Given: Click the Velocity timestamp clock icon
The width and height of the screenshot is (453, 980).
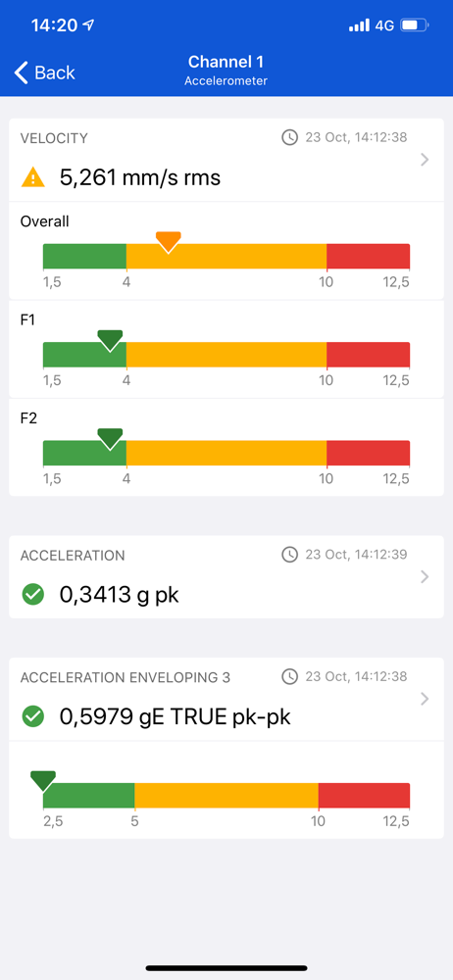Looking at the screenshot, I should coord(289,137).
